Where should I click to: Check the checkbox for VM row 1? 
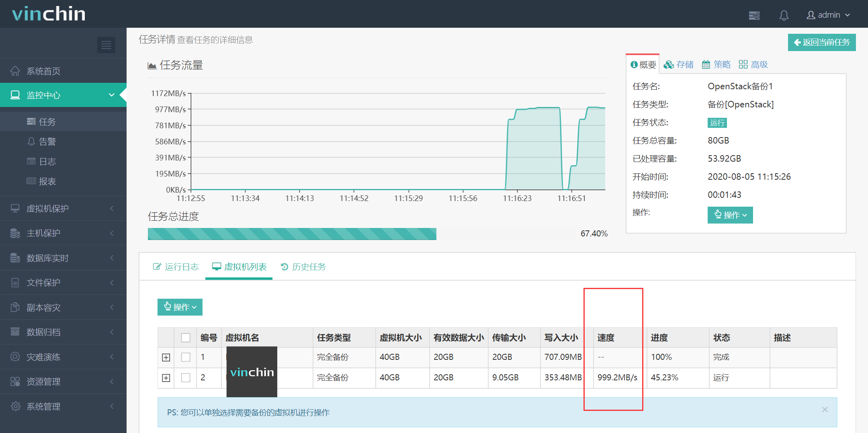(186, 357)
